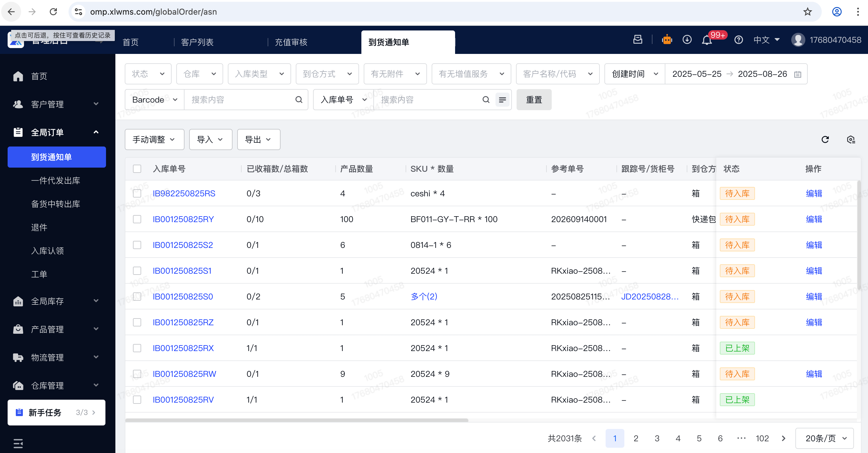The height and width of the screenshot is (453, 868).
Task: Open the 手动调整 button menu
Action: click(x=154, y=139)
